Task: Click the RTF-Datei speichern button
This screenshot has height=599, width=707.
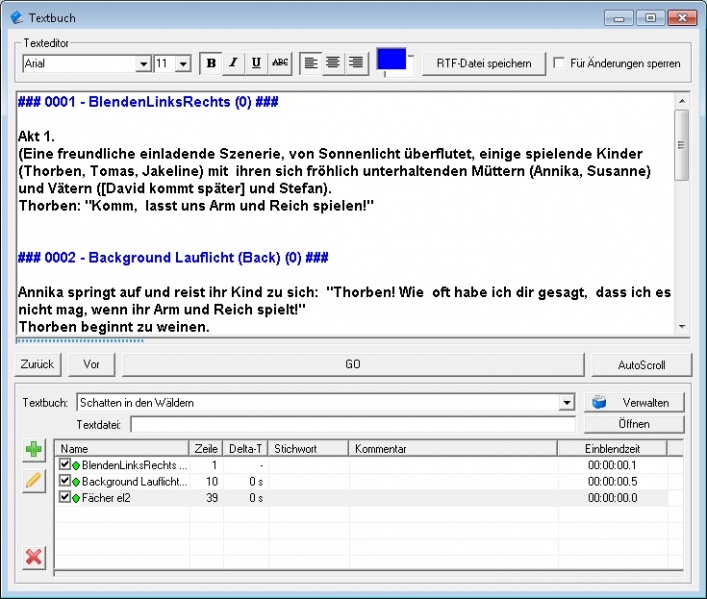Action: click(484, 63)
